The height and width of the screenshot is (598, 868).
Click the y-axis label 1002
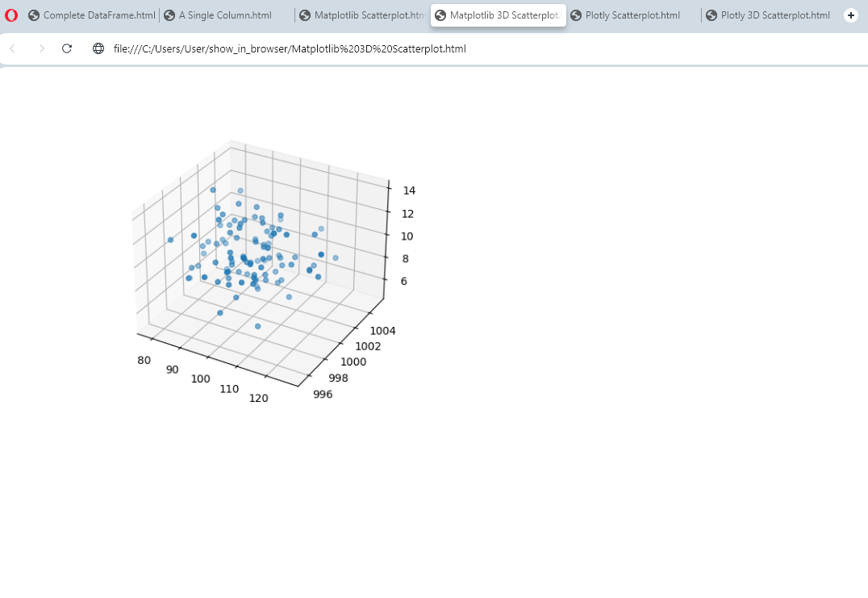tap(368, 347)
